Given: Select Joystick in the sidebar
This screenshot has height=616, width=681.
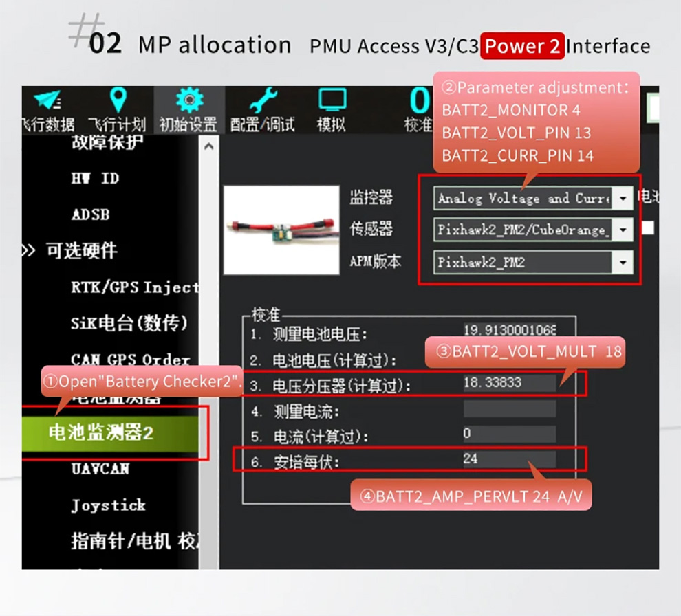Looking at the screenshot, I should 108,505.
